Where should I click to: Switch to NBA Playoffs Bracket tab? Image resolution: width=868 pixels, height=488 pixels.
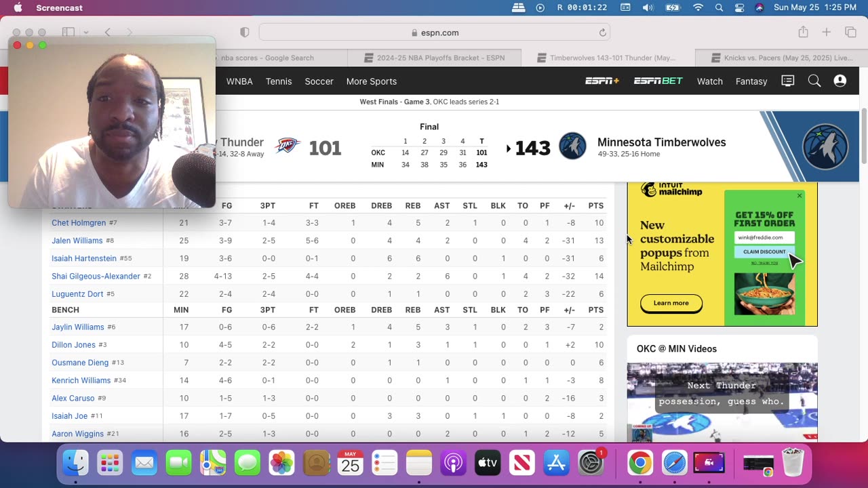[x=440, y=58]
